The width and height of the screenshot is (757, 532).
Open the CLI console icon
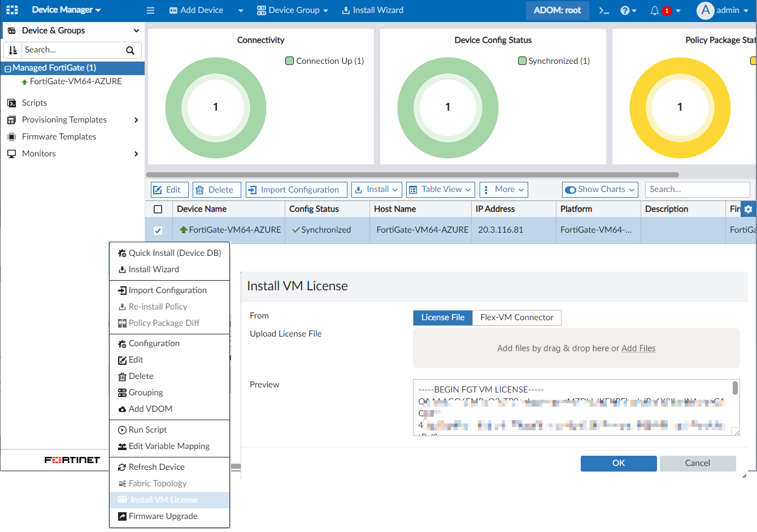coord(604,11)
